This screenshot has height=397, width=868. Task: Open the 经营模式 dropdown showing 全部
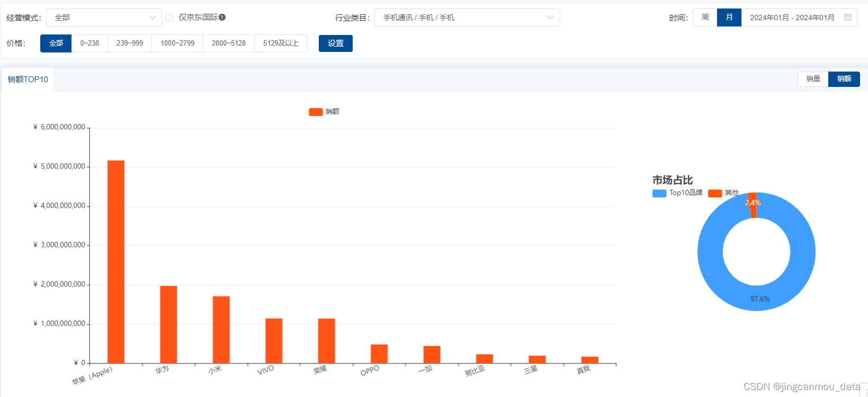104,17
